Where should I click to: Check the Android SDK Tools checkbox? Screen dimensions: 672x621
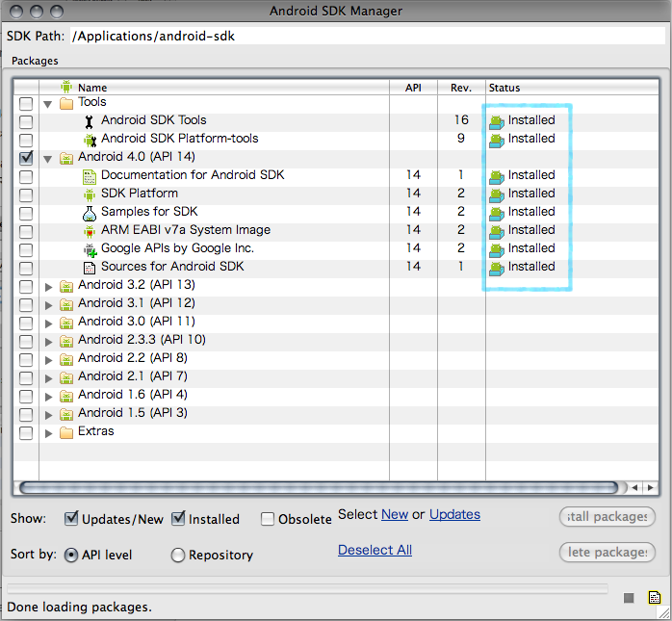pos(26,121)
